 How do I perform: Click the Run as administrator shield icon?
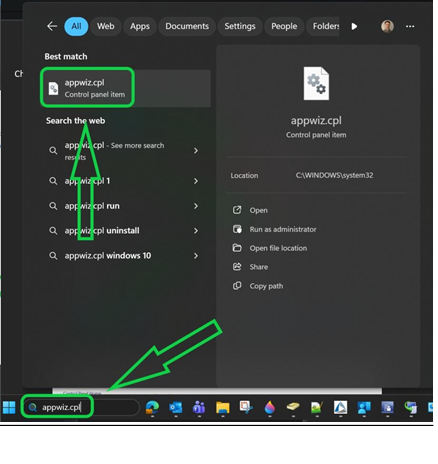[x=237, y=229]
